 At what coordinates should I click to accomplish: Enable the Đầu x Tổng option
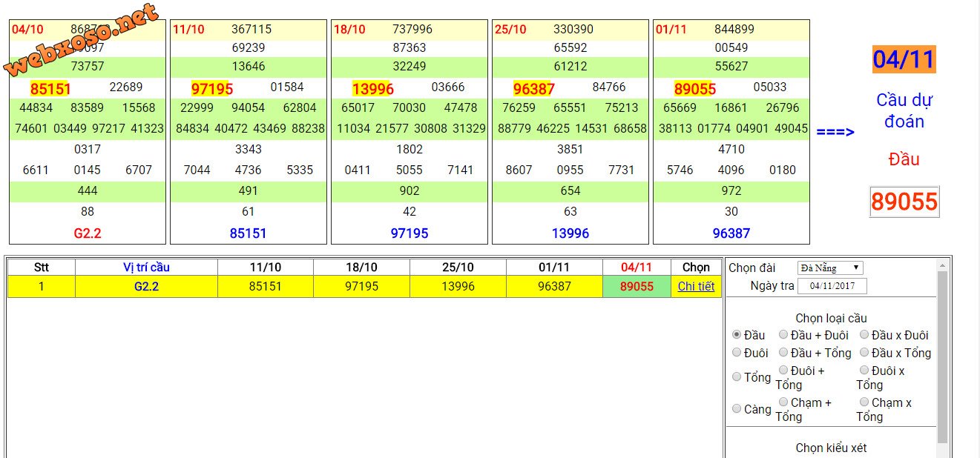click(864, 353)
